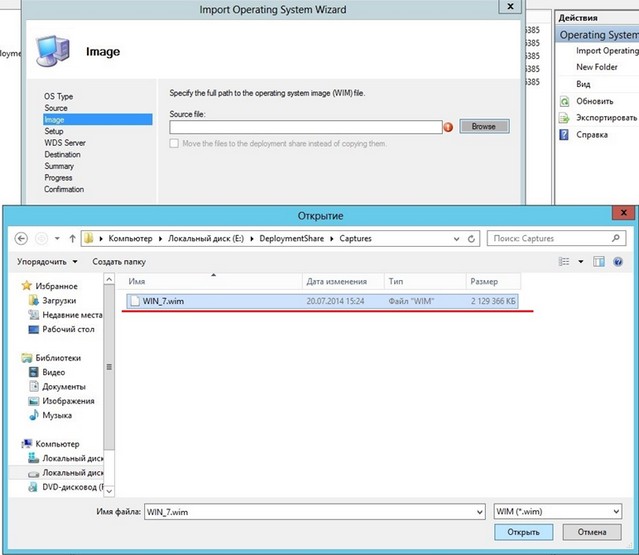Viewport: 639px width, 555px height.
Task: Toggle the preview pane icon
Action: [x=600, y=262]
